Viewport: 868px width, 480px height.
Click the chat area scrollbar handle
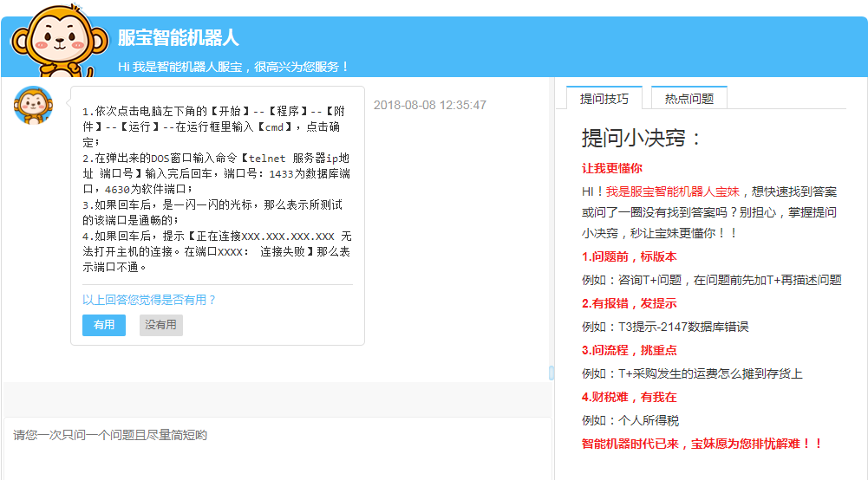tap(551, 373)
